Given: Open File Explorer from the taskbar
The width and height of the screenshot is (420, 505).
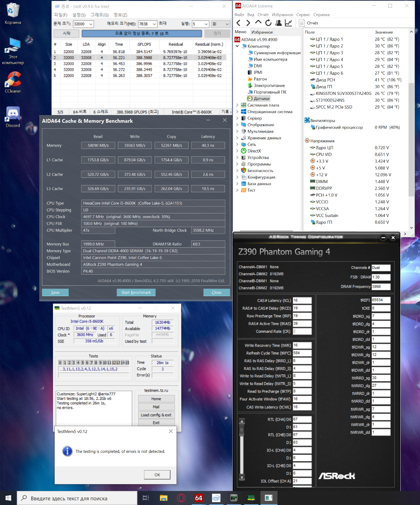Looking at the screenshot, I should 163,498.
